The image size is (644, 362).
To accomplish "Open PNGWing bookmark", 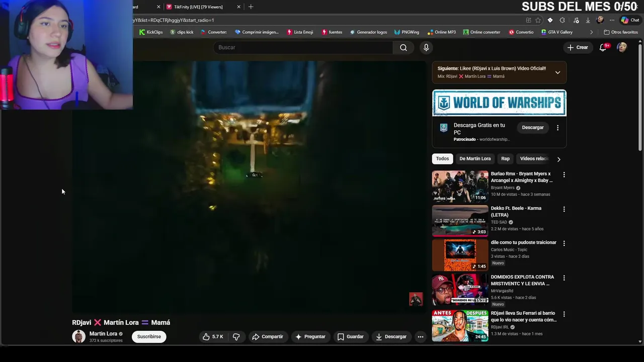I will tap(407, 32).
